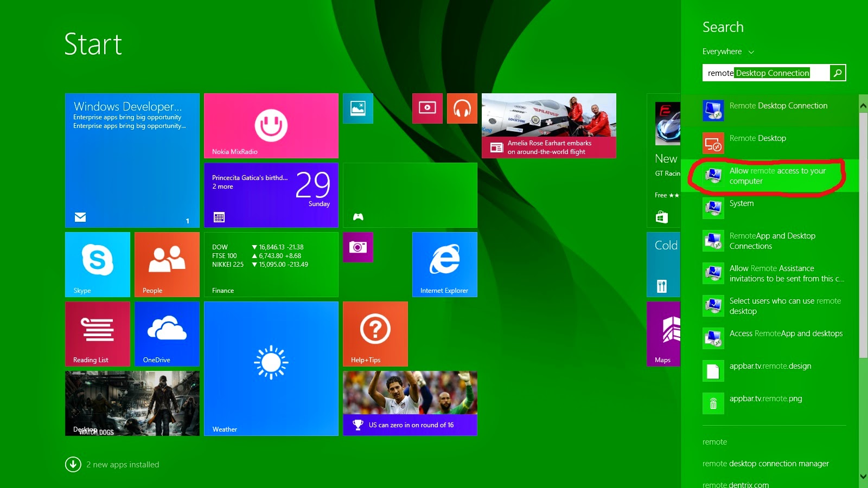Open the Weather tile
Screen dimensions: 868x488
point(271,369)
